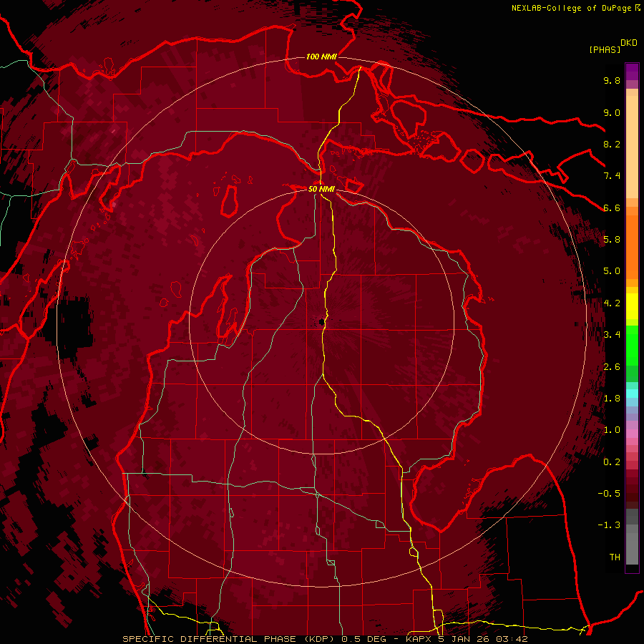
Task: Select the 9.8 scale value
Action: tap(612, 80)
